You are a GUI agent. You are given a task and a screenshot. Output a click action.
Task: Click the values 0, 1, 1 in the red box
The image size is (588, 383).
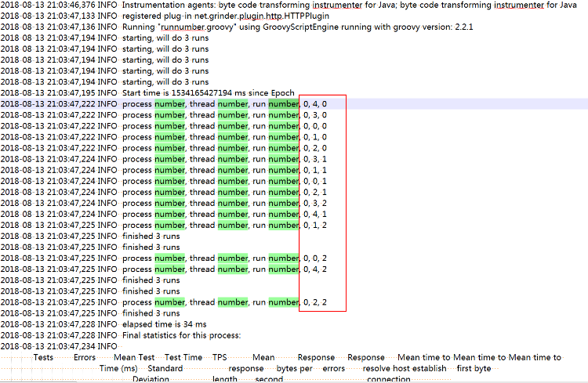pos(315,170)
